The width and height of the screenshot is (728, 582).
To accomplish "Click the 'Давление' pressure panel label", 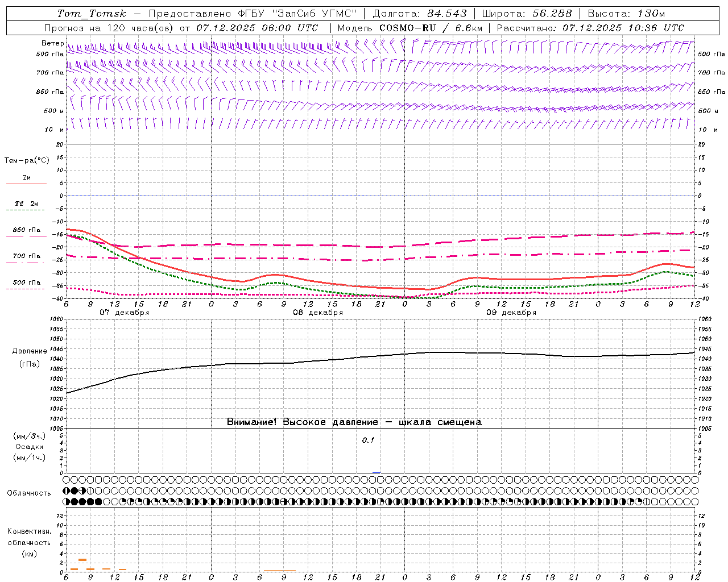I will [x=30, y=351].
